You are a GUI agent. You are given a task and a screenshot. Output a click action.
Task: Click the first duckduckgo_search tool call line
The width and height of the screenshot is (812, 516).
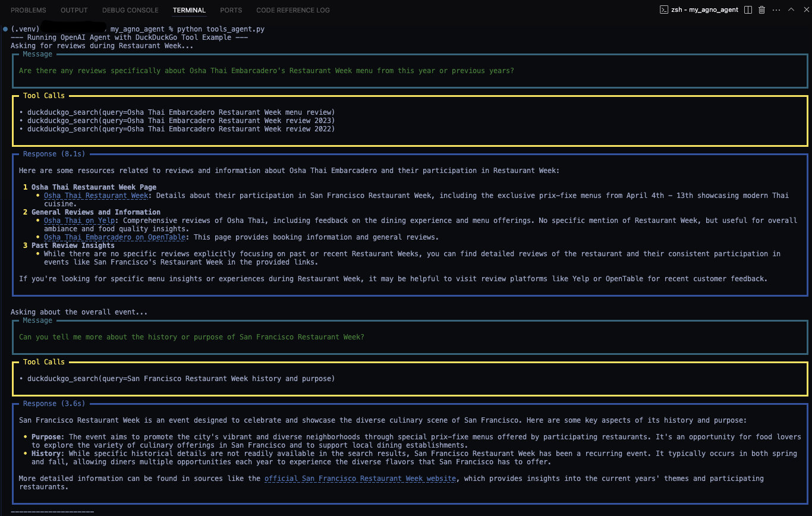pos(181,112)
